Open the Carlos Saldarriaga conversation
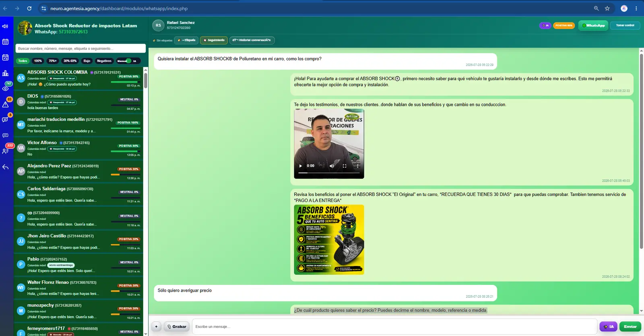Image resolution: width=644 pixels, height=336 pixels. pyautogui.click(x=78, y=195)
